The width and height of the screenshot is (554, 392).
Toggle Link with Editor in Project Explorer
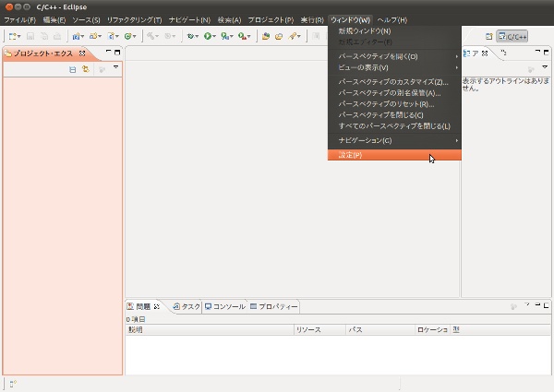pos(86,69)
